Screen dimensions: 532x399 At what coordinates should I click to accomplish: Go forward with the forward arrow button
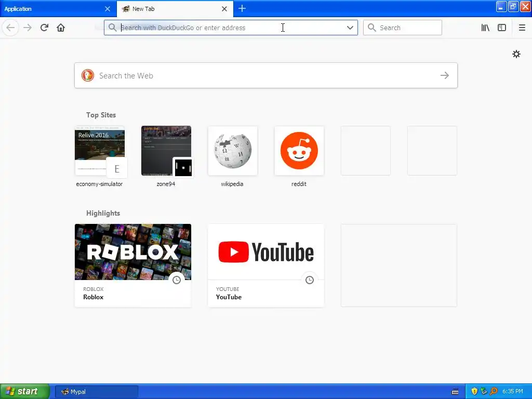click(28, 28)
